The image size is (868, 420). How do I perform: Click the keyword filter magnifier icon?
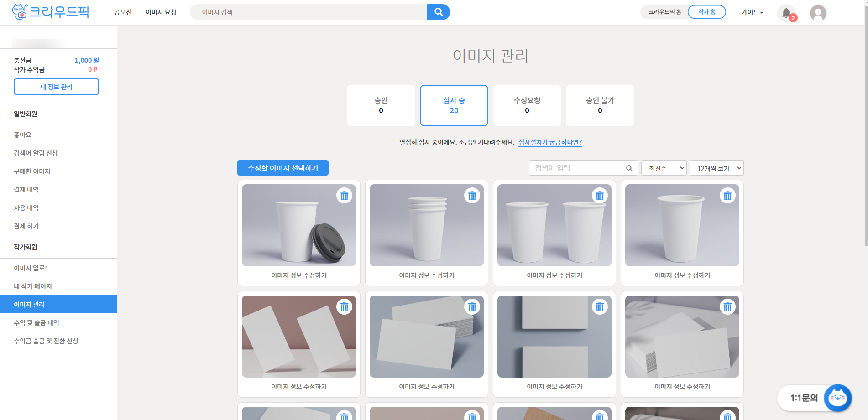[629, 168]
